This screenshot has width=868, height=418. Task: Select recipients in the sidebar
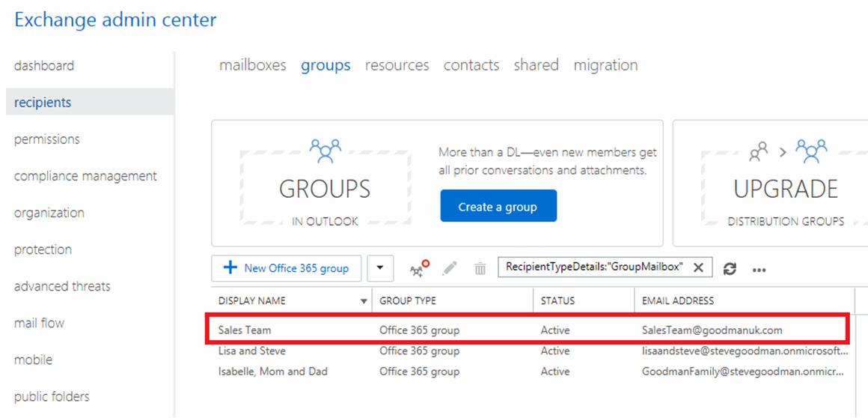(x=91, y=103)
